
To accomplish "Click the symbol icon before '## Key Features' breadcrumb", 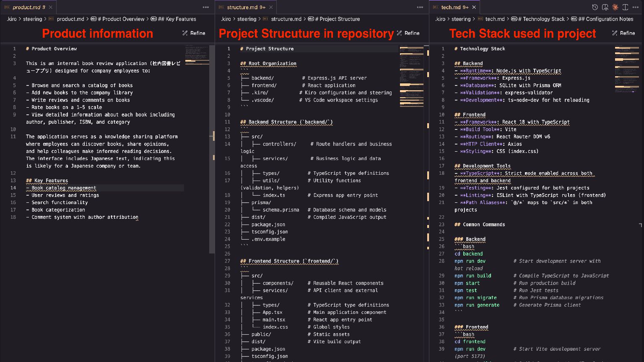I will [154, 19].
